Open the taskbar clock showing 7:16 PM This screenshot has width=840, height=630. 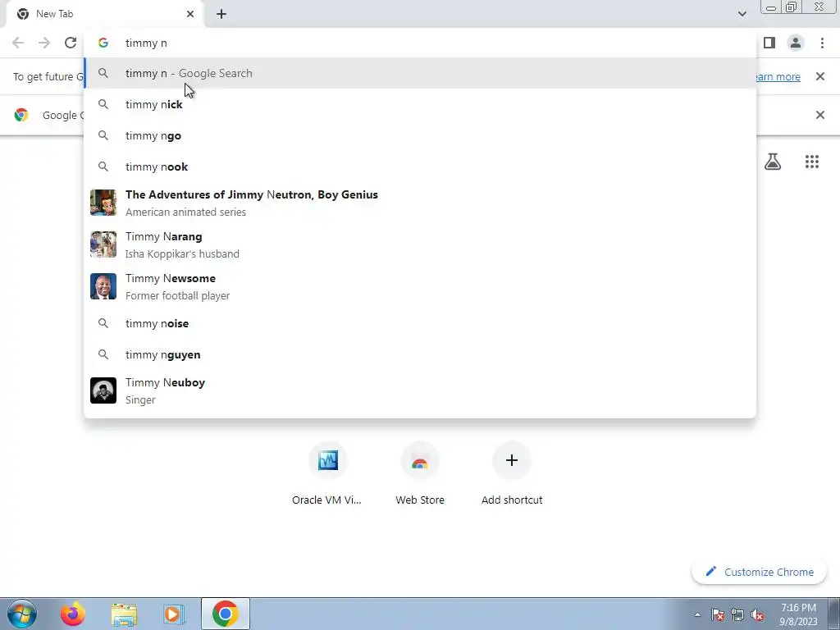pyautogui.click(x=798, y=614)
